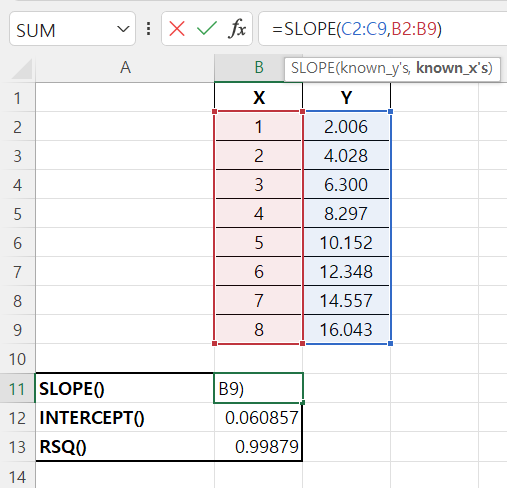Click the RSQ() label cell

(125, 447)
